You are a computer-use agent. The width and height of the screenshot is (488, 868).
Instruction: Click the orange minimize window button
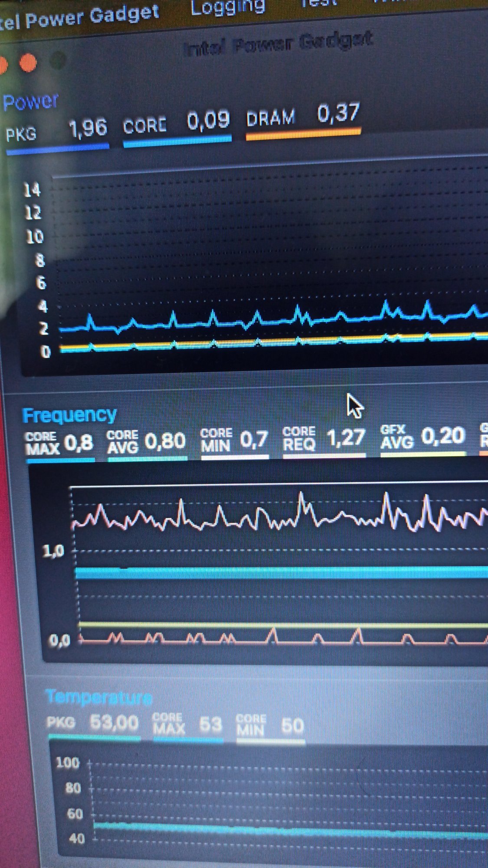click(28, 63)
